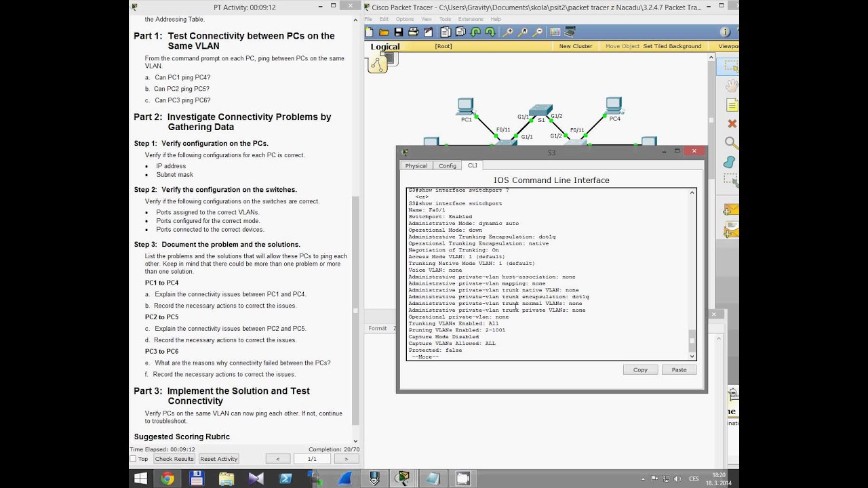Select switch S1 in the topology
Viewport: 868px width, 488px height.
click(x=541, y=110)
